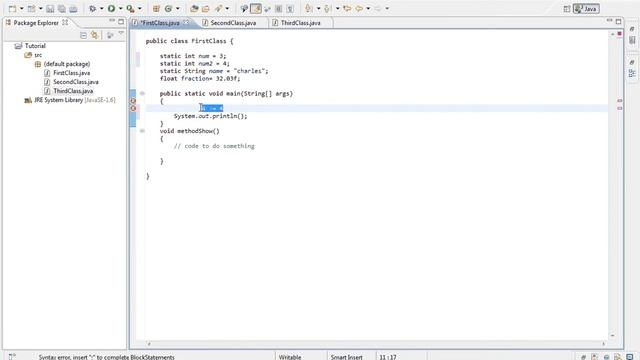640x360 pixels.
Task: Click the Last Edit Location icon
Action: tap(347, 9)
